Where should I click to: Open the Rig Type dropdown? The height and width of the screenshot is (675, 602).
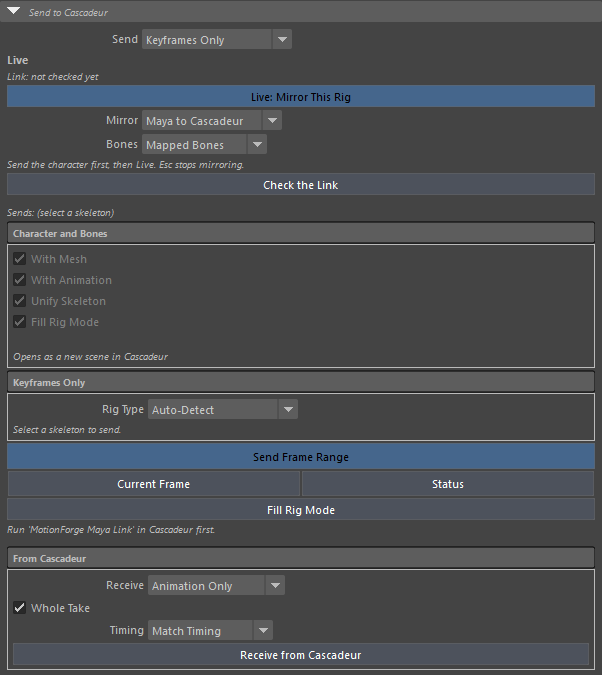coord(223,409)
